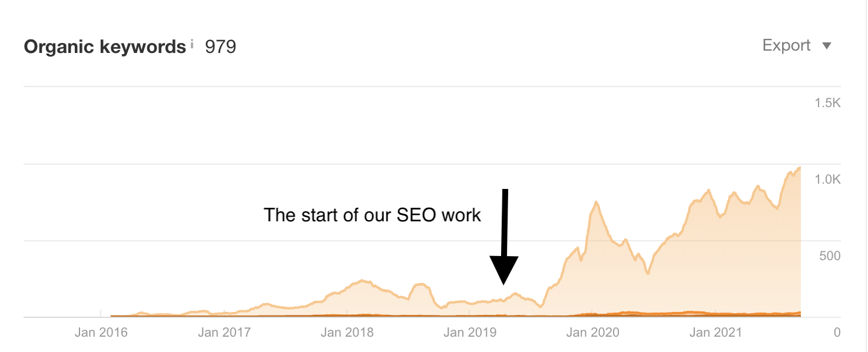The width and height of the screenshot is (868, 352).
Task: Click the Export text button
Action: click(787, 45)
